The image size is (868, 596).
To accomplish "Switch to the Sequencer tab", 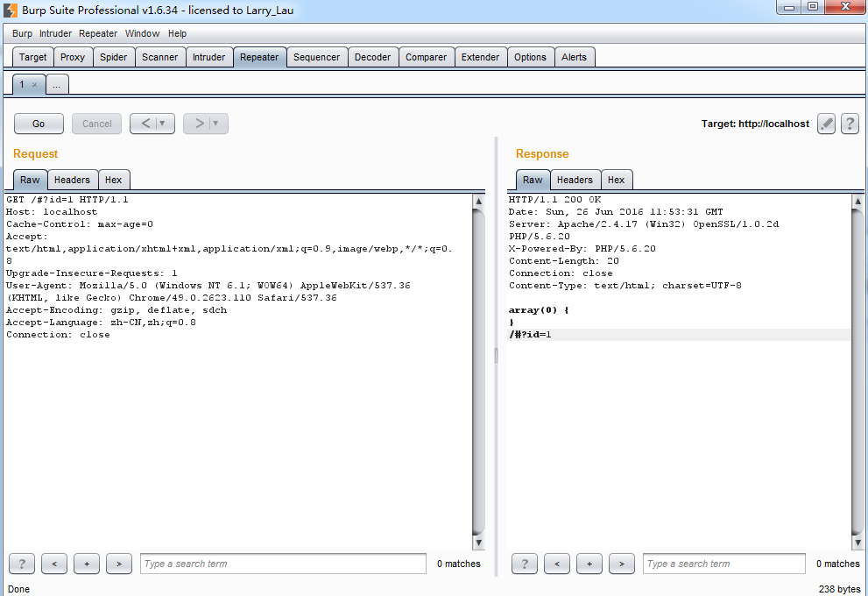I will point(317,57).
